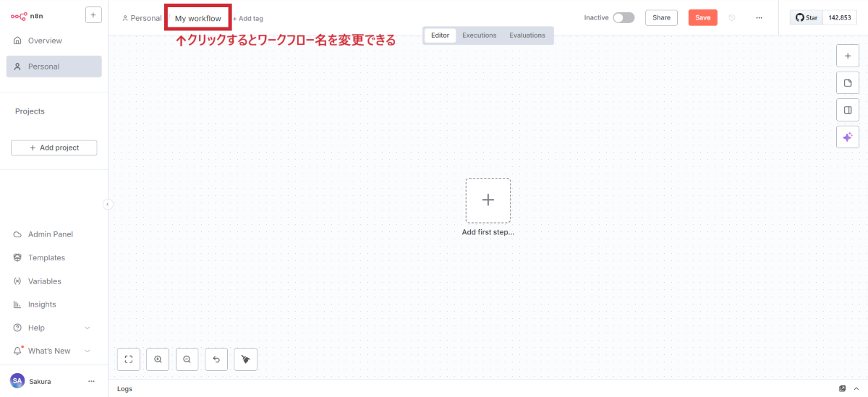Open the plus menu beside the n8n logo
868x397 pixels.
(x=93, y=14)
